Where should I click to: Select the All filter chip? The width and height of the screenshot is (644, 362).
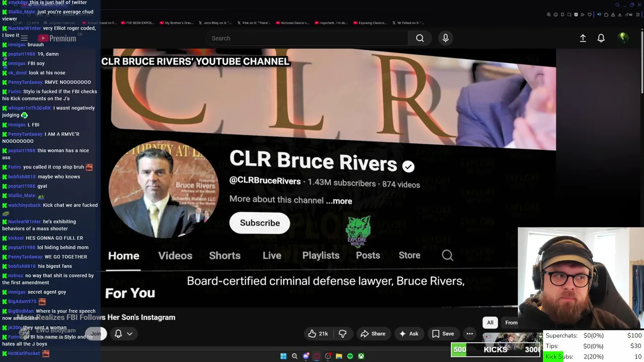click(490, 322)
